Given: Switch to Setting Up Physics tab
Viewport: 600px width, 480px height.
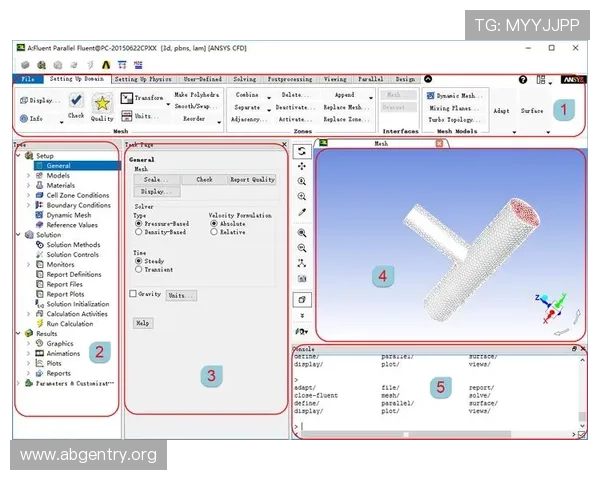Looking at the screenshot, I should [x=143, y=79].
